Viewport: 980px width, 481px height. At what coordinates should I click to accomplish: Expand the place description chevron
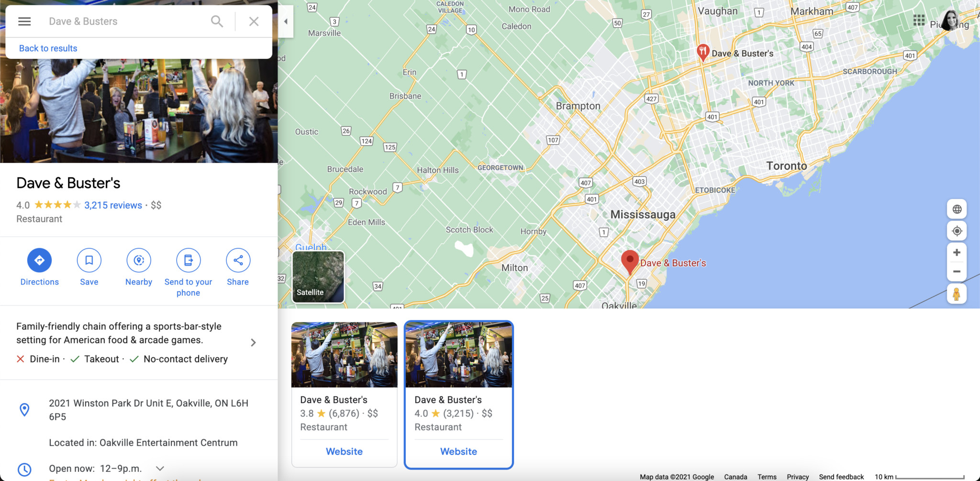pyautogui.click(x=253, y=342)
